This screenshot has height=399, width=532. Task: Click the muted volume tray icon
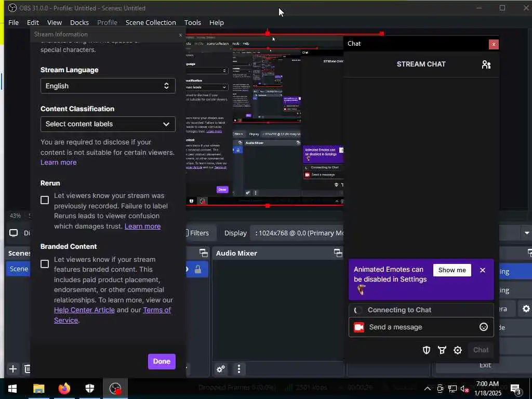tap(464, 389)
